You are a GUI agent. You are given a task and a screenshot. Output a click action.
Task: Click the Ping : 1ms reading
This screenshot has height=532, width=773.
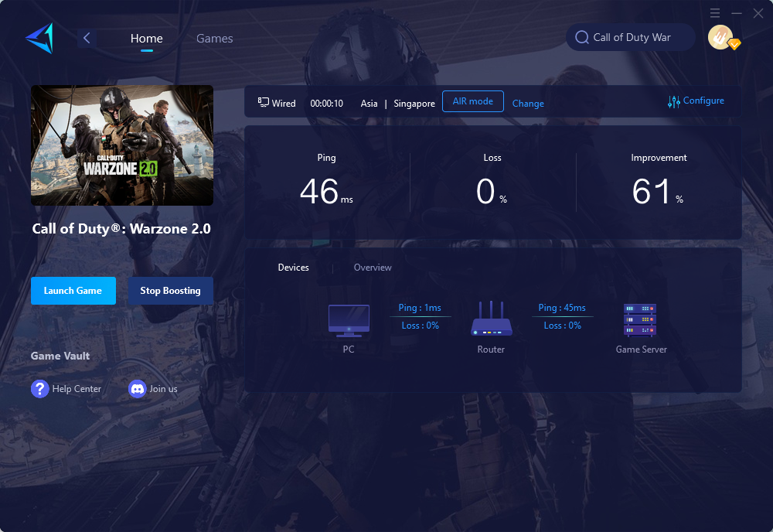[x=420, y=308]
